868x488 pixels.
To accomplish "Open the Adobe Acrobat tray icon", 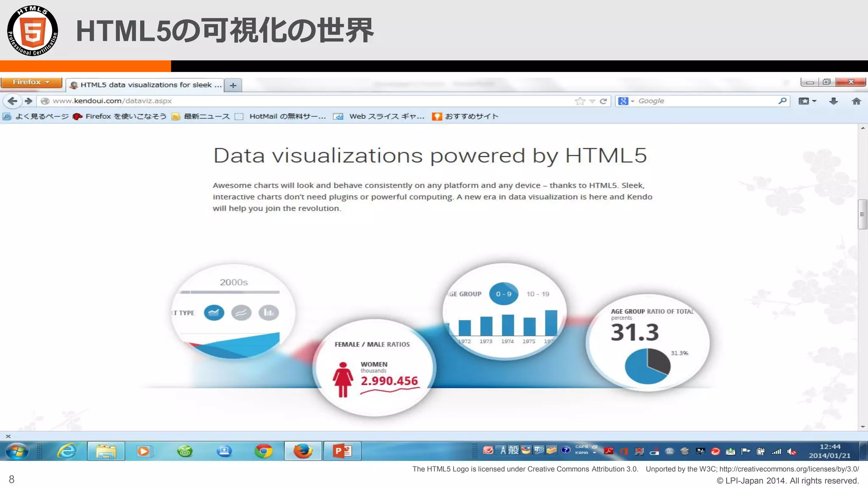I will [609, 451].
